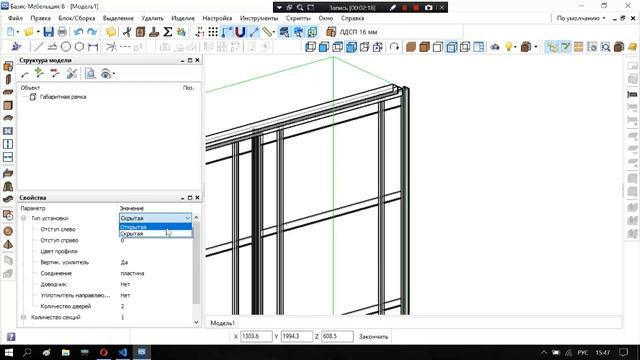Screen dimensions: 640x360
Task: Select the white wireframe cube display mode
Action: coord(438,47)
